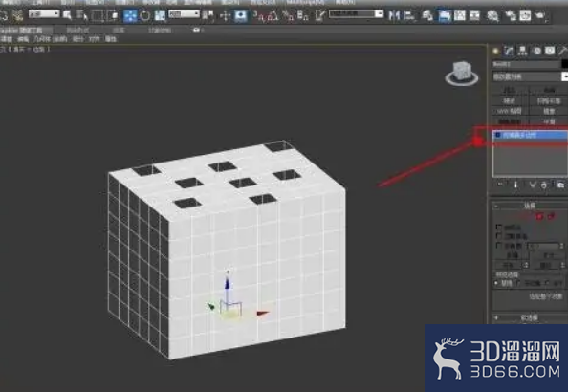Enable the By Angle checkbox

pos(499,246)
